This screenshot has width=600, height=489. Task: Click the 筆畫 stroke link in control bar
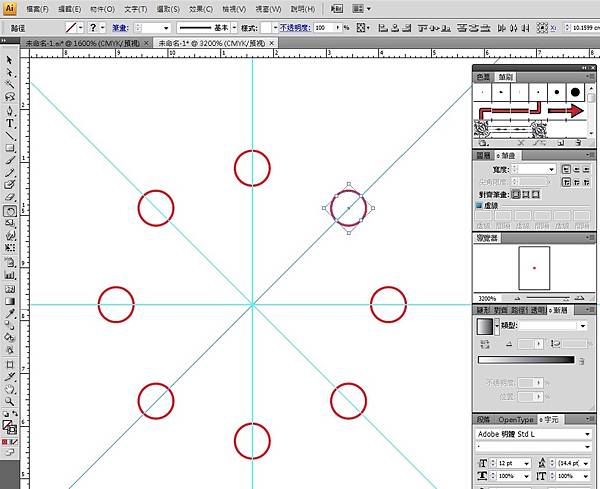click(x=120, y=28)
